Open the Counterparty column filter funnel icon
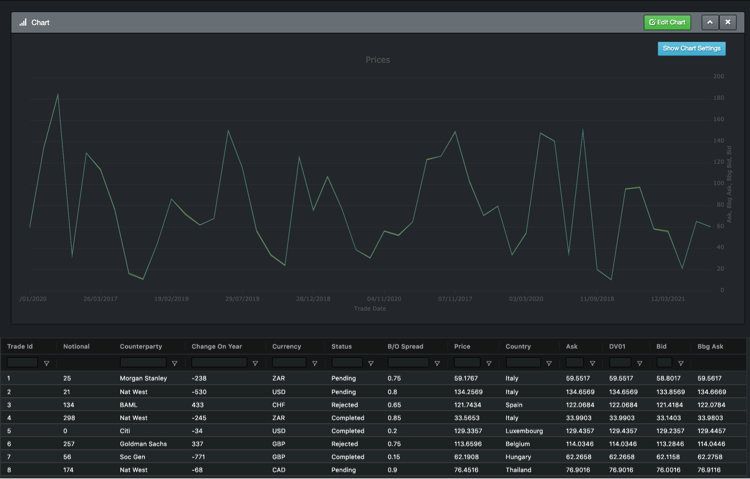The height and width of the screenshot is (479, 750). tap(175, 363)
